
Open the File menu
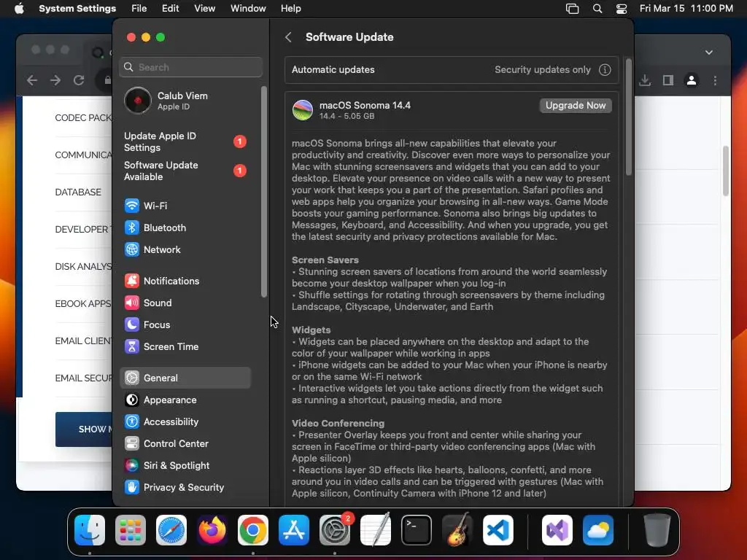click(x=139, y=9)
